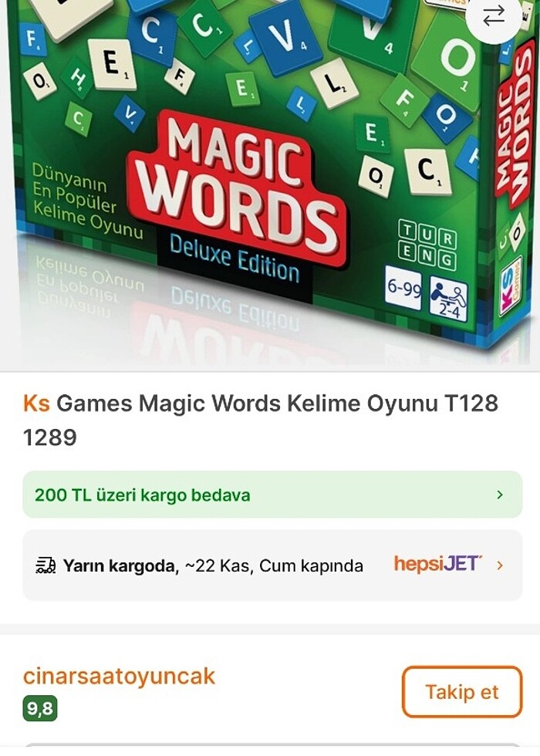This screenshot has width=540, height=756.
Task: Tap the Yarın kargoda delivery info row
Action: 272,565
